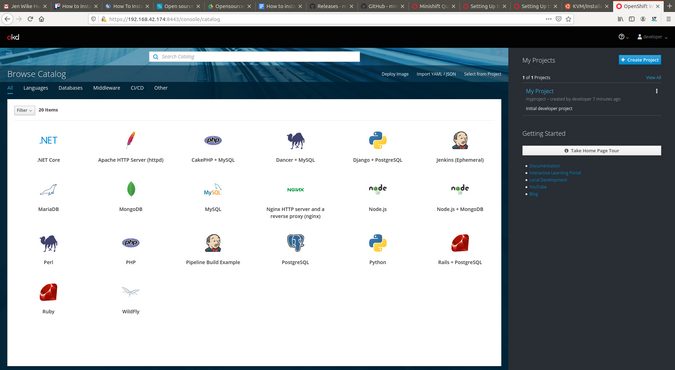Open the browser hamburger menu
Image resolution: width=675 pixels, height=370 pixels.
(x=669, y=19)
